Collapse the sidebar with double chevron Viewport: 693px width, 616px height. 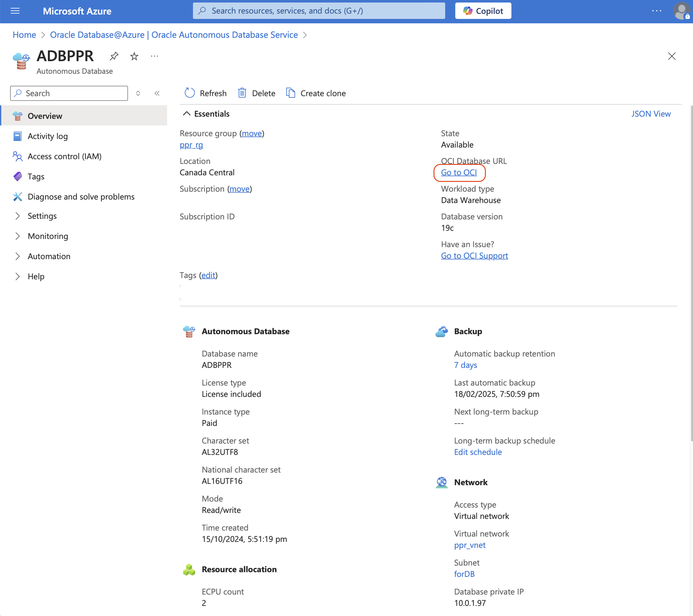[x=157, y=93]
